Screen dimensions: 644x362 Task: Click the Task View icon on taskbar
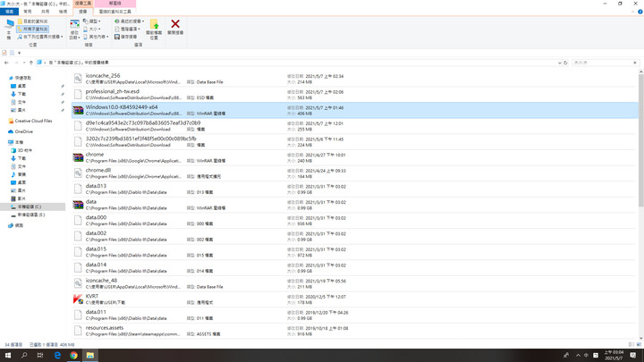(x=40, y=356)
